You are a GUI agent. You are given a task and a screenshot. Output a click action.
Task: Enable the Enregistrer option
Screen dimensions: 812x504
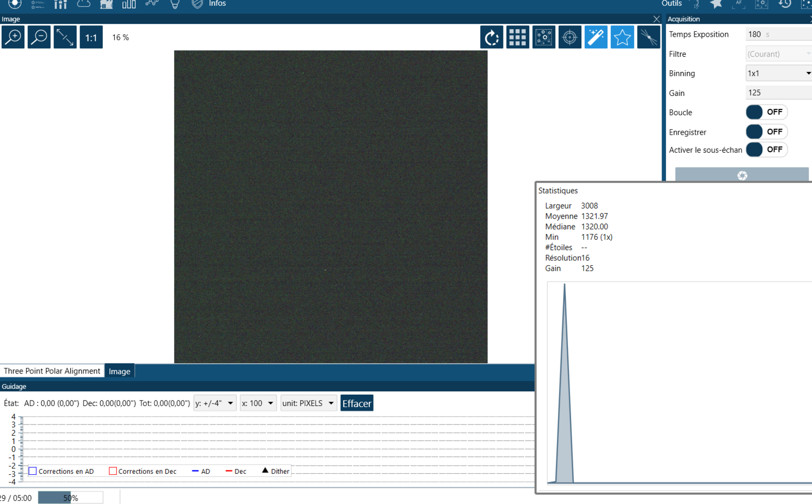click(x=766, y=132)
